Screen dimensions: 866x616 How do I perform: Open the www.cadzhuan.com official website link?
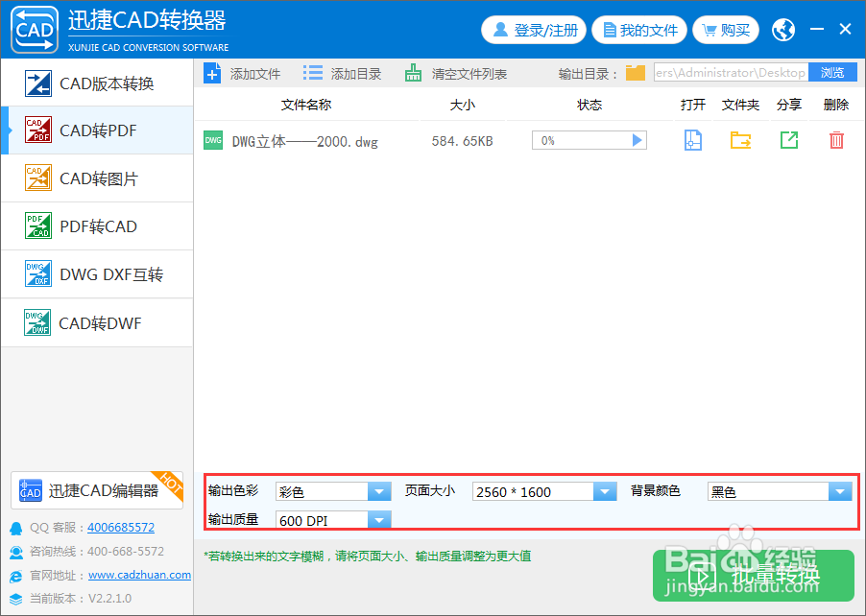tap(139, 575)
